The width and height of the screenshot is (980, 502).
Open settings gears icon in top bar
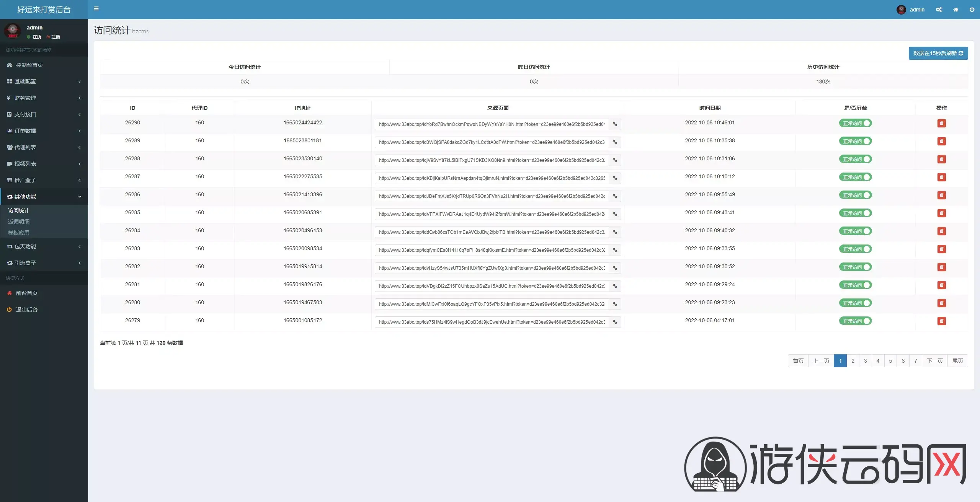click(x=939, y=10)
